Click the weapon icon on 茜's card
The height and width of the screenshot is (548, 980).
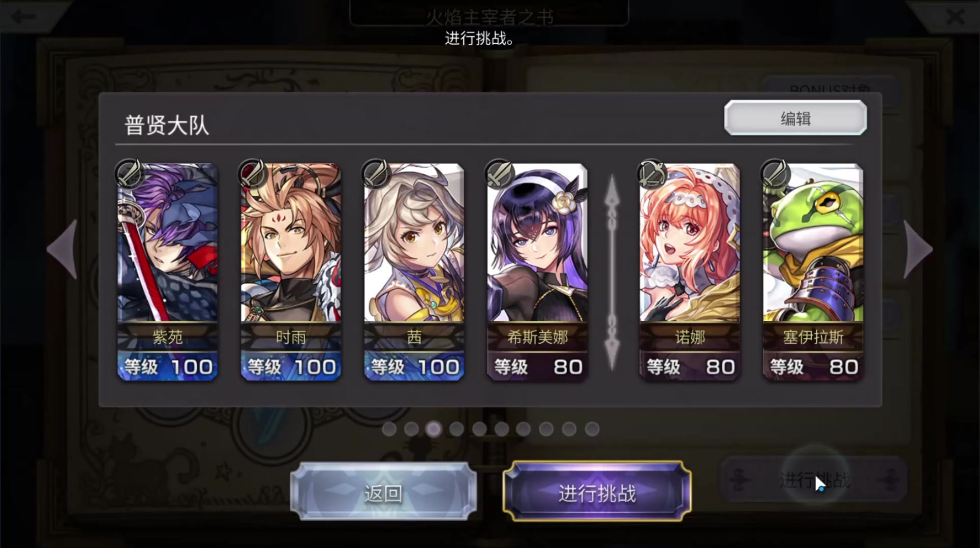pos(376,174)
